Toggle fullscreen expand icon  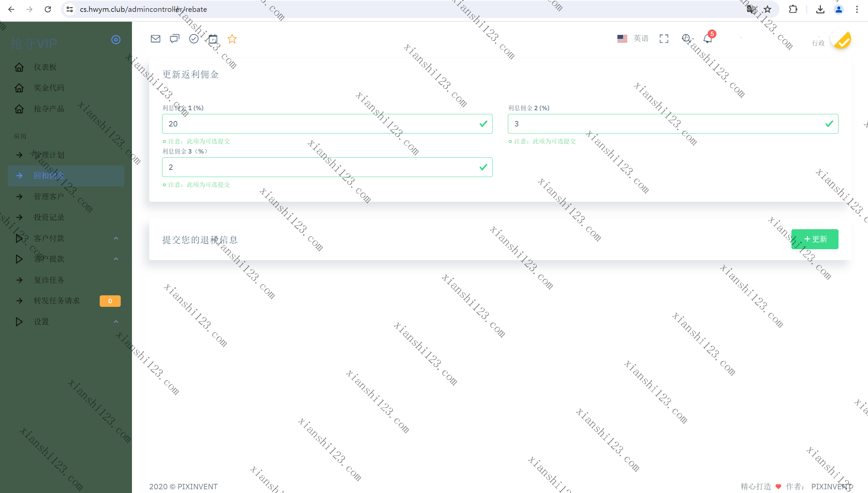point(664,39)
